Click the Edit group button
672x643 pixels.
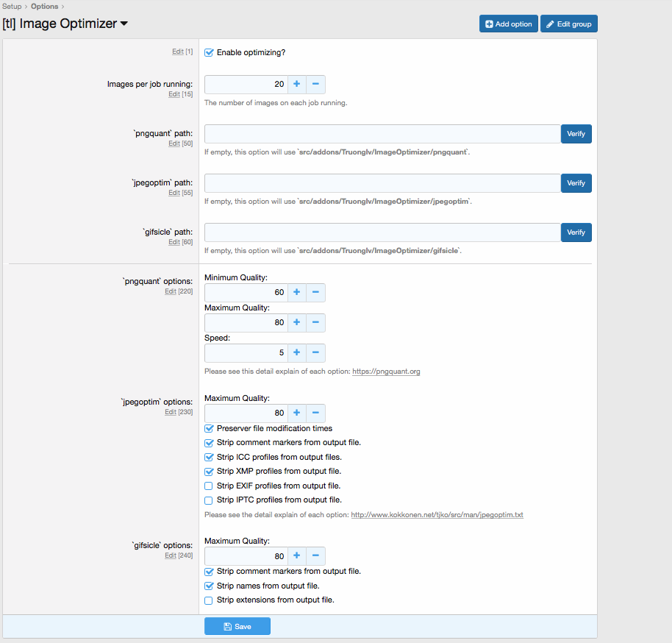click(568, 24)
